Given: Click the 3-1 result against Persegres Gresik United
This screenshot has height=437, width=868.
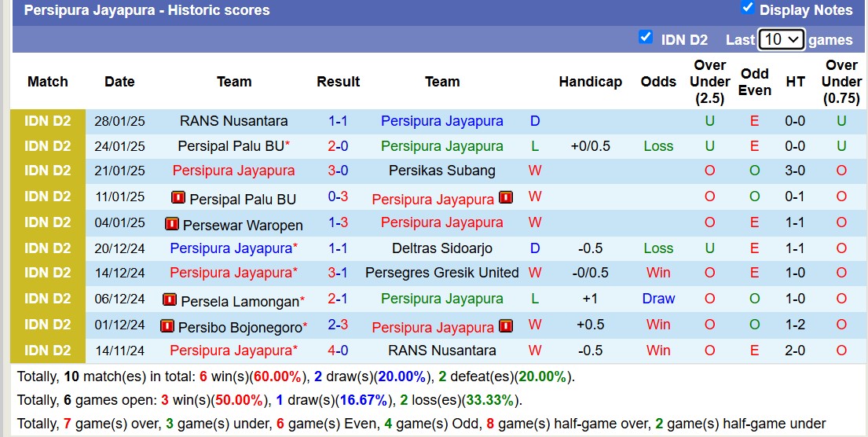Looking at the screenshot, I should pyautogui.click(x=338, y=273).
